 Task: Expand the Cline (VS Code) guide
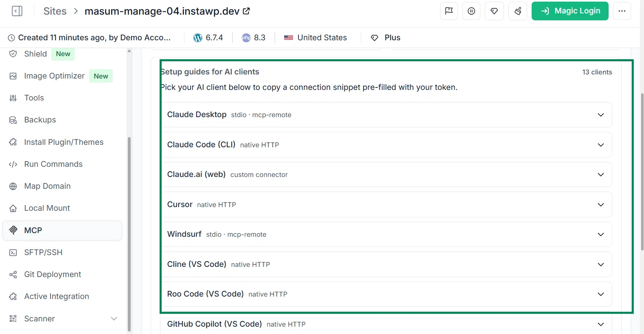[387, 264]
